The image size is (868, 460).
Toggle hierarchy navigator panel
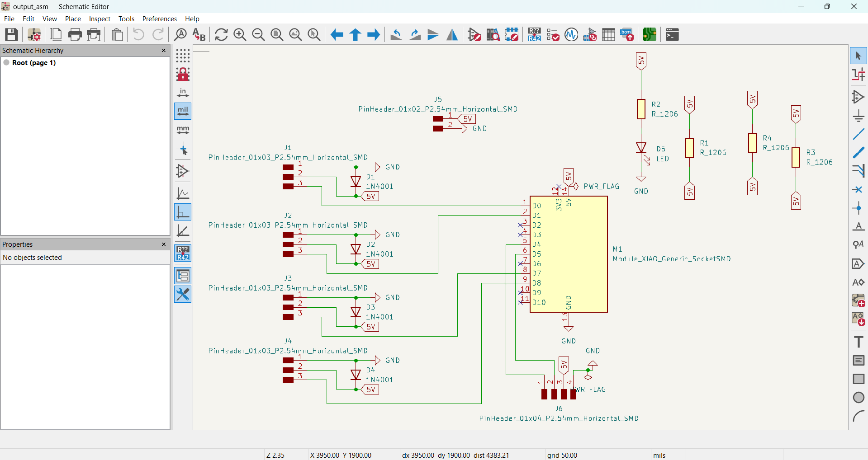(x=183, y=276)
